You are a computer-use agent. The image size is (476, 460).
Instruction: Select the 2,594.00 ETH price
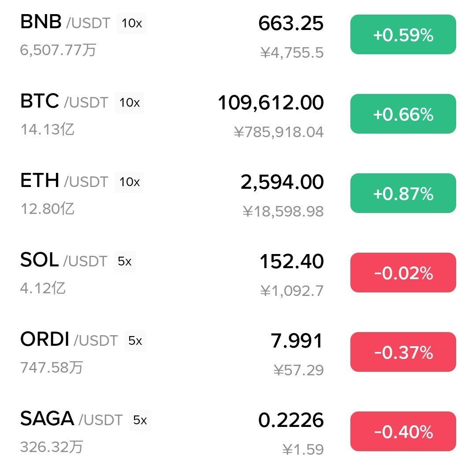pyautogui.click(x=282, y=182)
